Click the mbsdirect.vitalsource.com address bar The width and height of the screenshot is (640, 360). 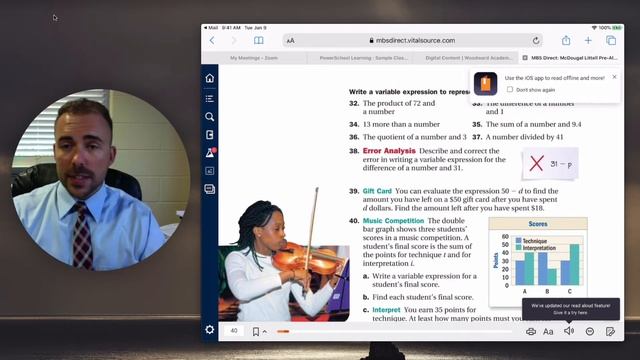[x=412, y=40]
